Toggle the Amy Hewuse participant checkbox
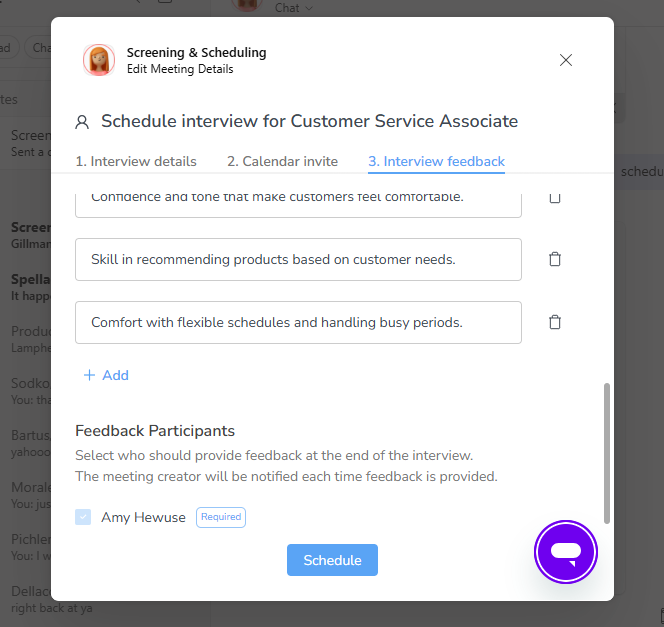Image resolution: width=664 pixels, height=627 pixels. coord(83,517)
